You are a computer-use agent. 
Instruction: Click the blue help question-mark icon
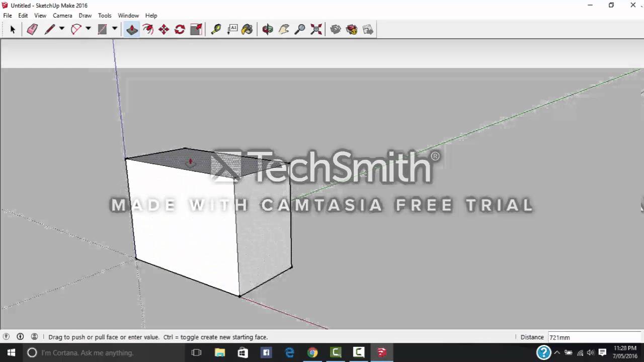point(544,352)
